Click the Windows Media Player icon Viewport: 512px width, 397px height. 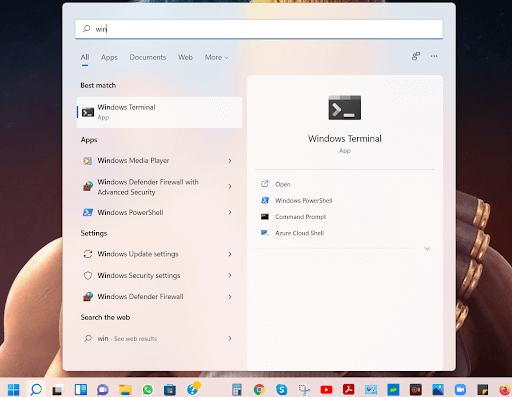[87, 161]
